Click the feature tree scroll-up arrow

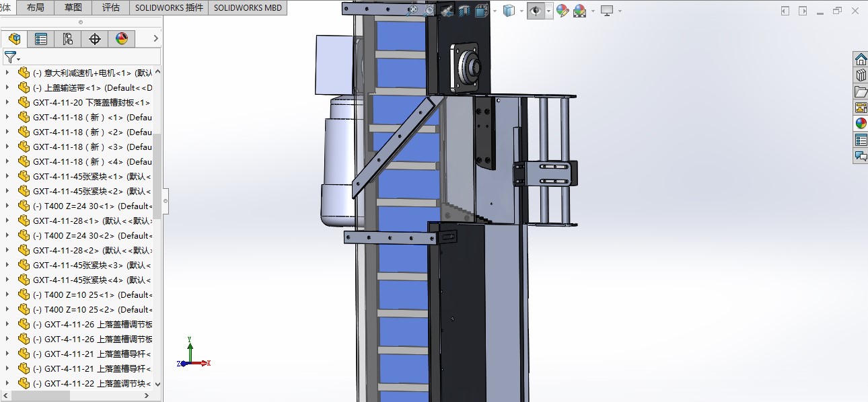click(x=157, y=71)
